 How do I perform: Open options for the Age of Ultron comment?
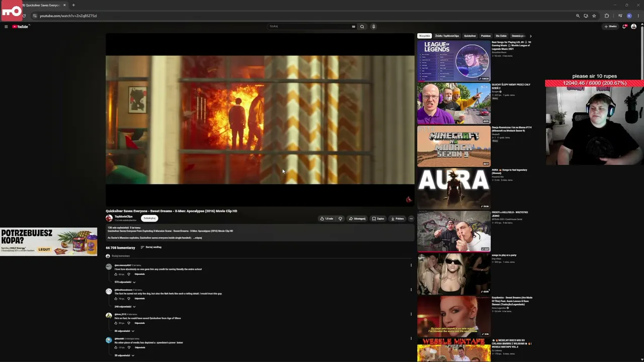point(411,314)
